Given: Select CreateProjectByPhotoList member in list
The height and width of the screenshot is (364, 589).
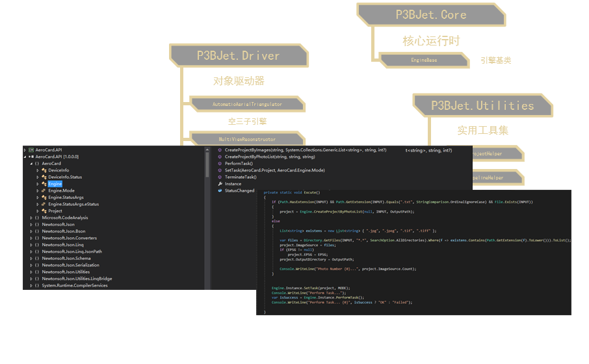Looking at the screenshot, I should [x=270, y=157].
